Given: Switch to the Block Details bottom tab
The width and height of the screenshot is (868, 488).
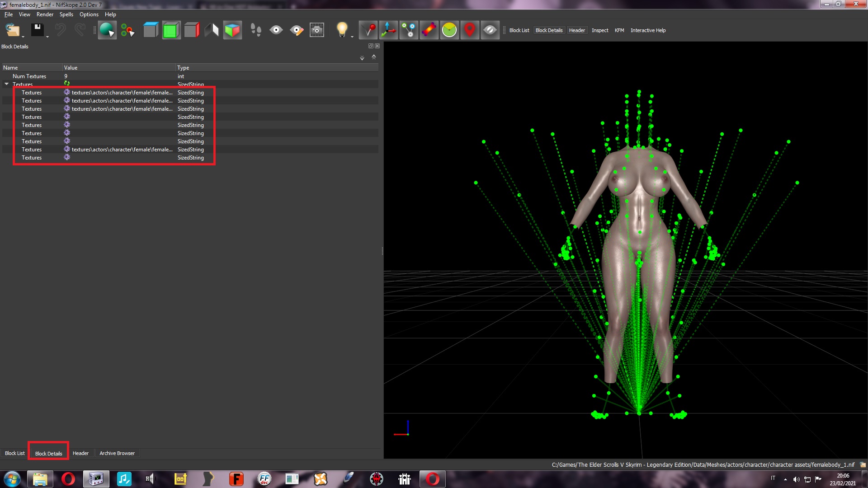Looking at the screenshot, I should pyautogui.click(x=48, y=453).
